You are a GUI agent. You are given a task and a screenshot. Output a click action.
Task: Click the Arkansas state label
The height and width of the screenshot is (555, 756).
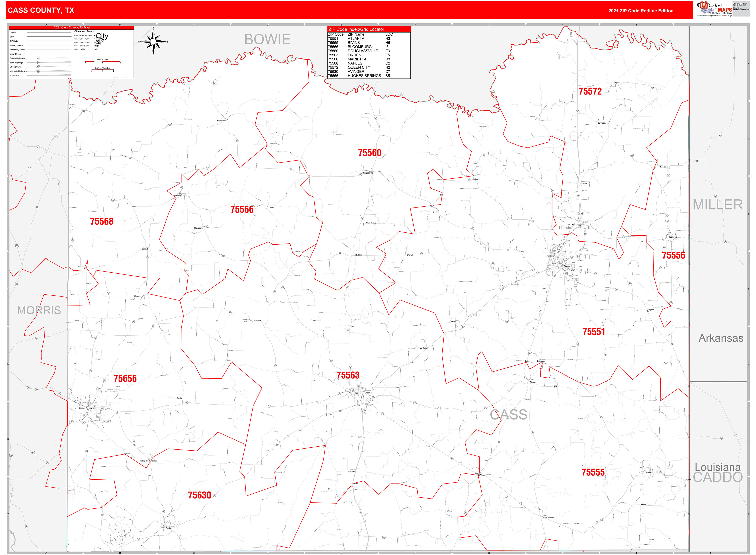pos(721,338)
